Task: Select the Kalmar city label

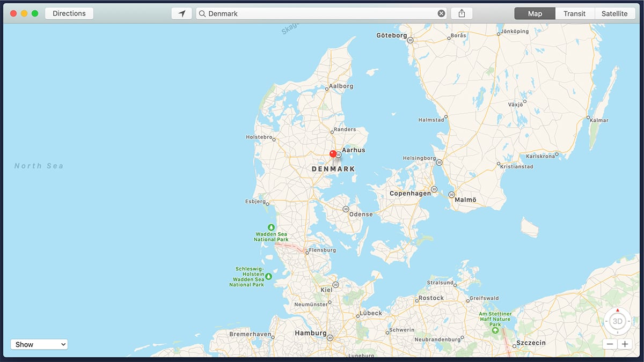Action: [599, 120]
